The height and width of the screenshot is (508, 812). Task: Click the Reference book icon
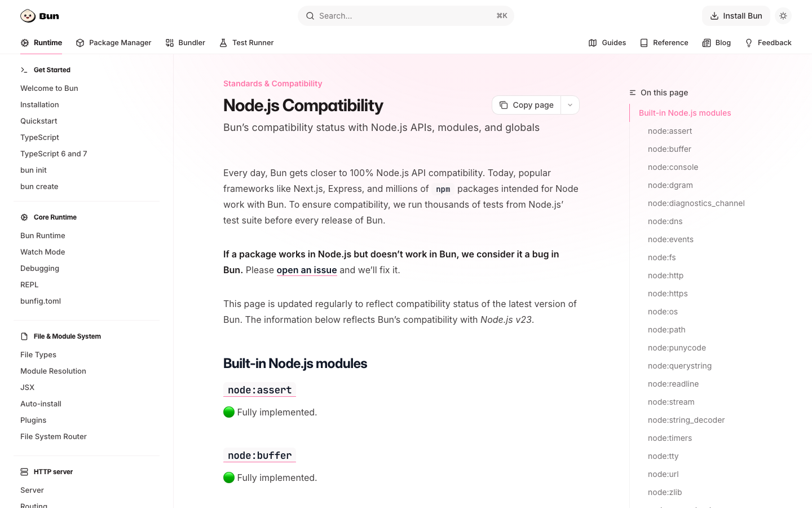coord(644,43)
